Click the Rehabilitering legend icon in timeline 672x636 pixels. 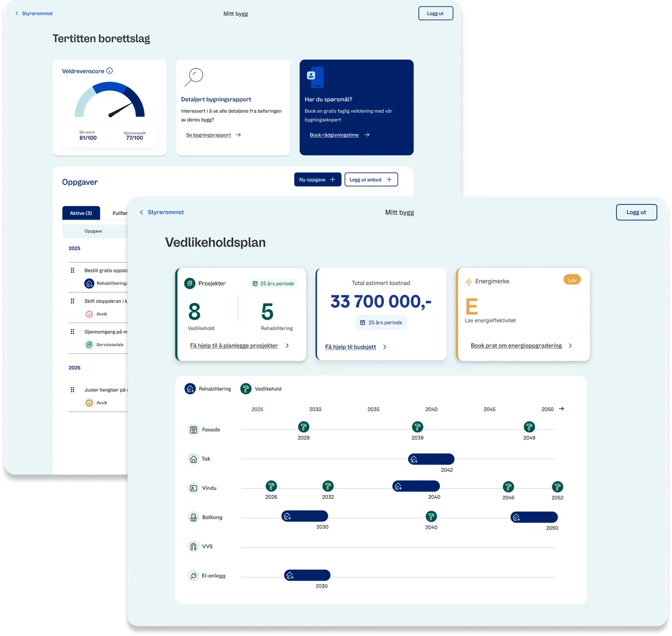190,389
